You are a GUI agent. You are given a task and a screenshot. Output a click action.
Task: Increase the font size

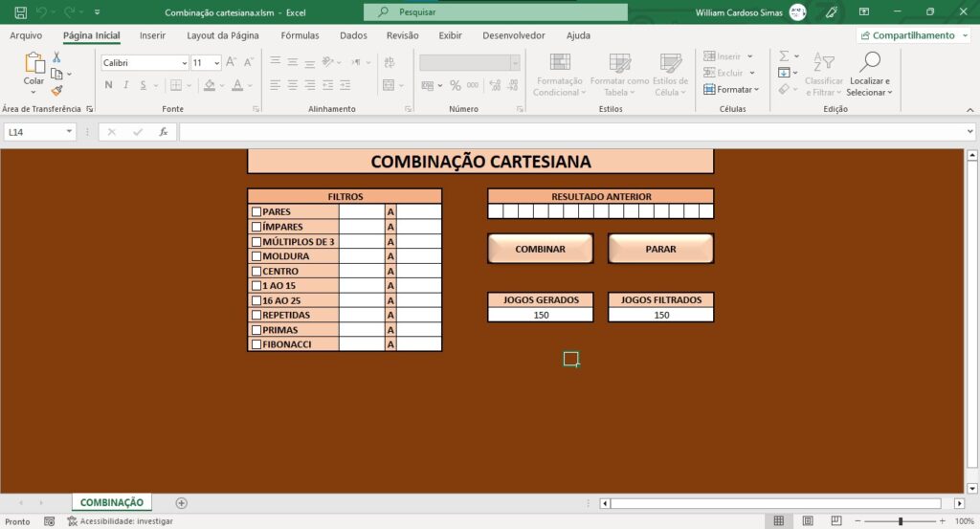point(231,62)
